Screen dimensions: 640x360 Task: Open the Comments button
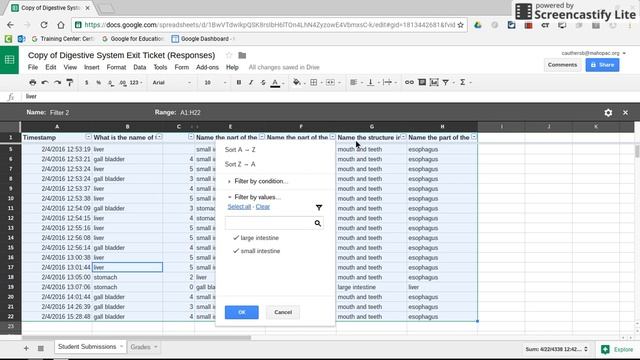[x=562, y=65]
